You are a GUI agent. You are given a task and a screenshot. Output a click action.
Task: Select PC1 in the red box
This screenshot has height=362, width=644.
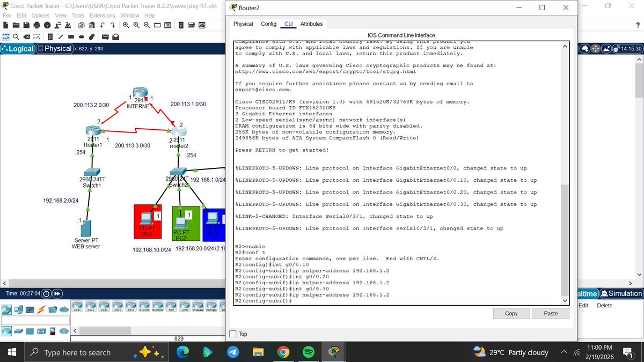[145, 219]
